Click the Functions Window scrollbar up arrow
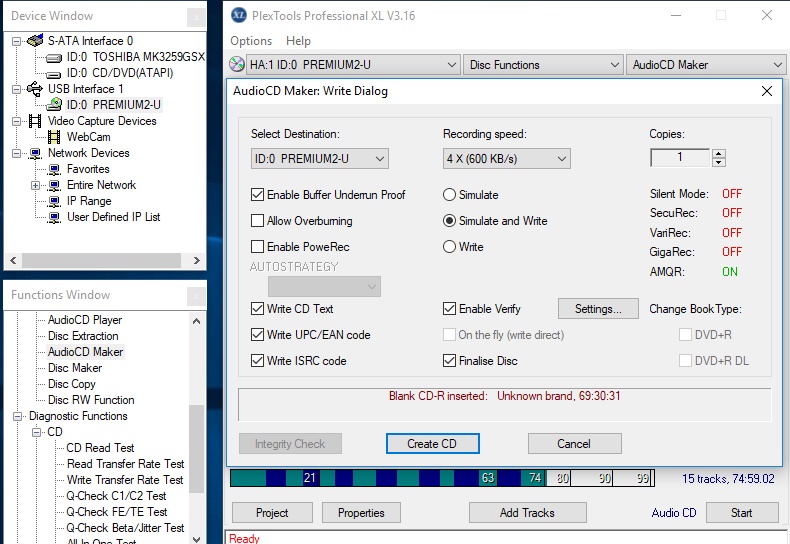This screenshot has width=790, height=544. click(196, 321)
